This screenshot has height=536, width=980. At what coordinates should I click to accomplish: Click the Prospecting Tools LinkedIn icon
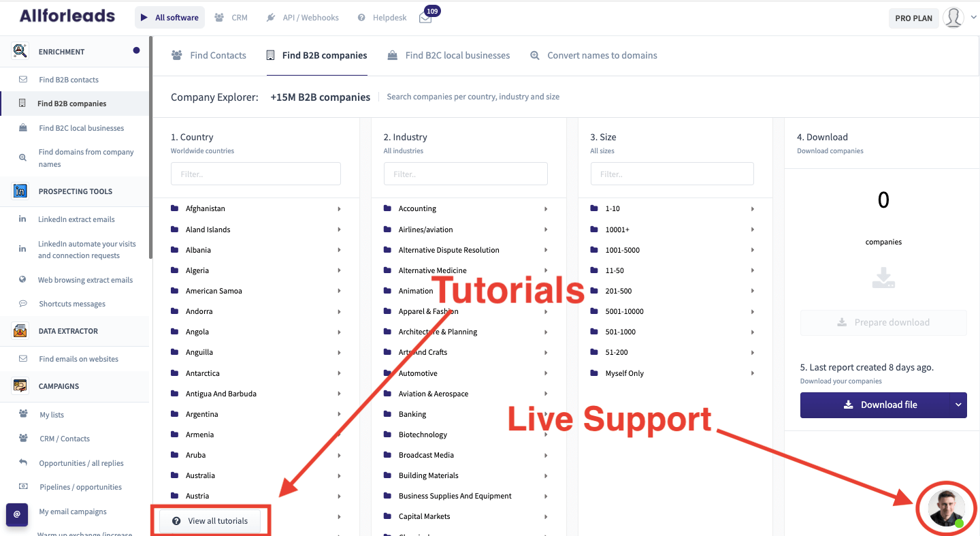[x=20, y=191]
